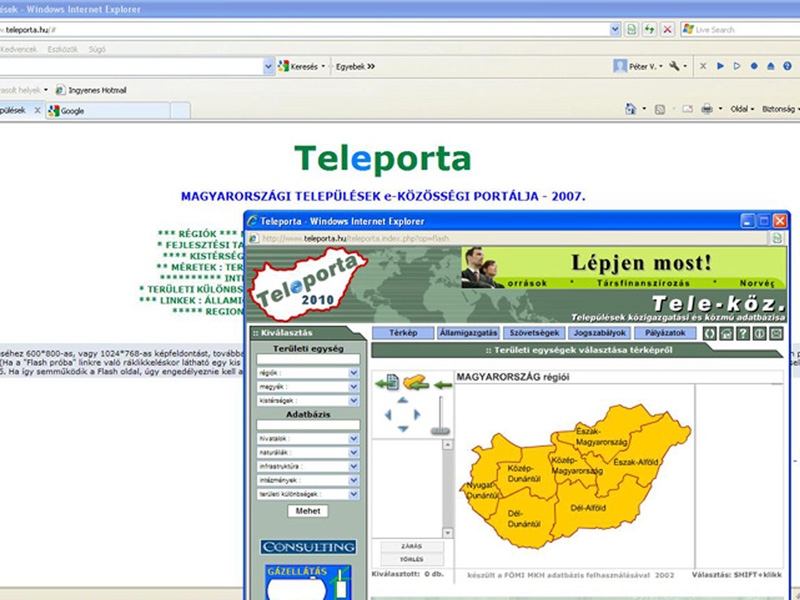
Task: Open the Ingyenes Hotmail favorites link
Action: (91, 90)
